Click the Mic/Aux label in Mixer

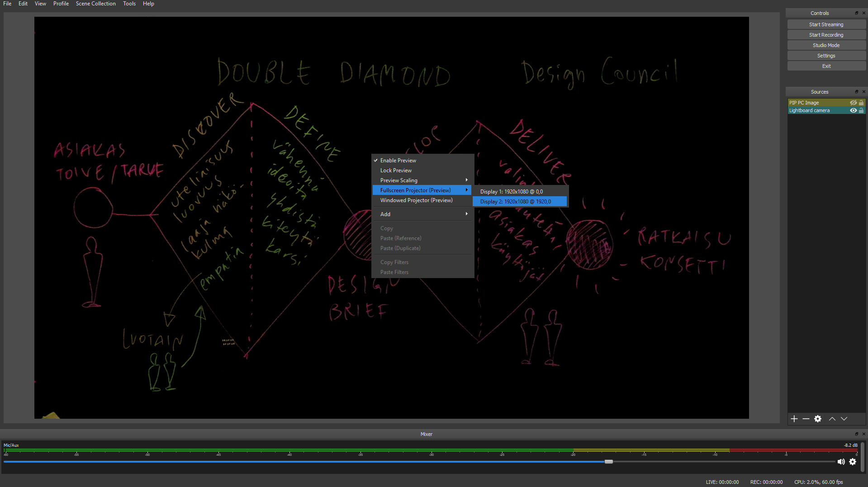coord(11,445)
